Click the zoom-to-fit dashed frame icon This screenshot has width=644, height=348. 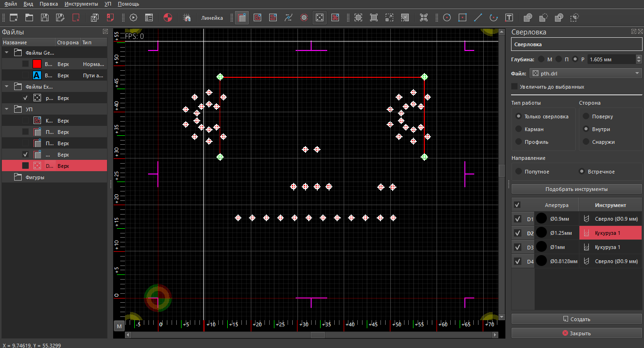coord(358,17)
